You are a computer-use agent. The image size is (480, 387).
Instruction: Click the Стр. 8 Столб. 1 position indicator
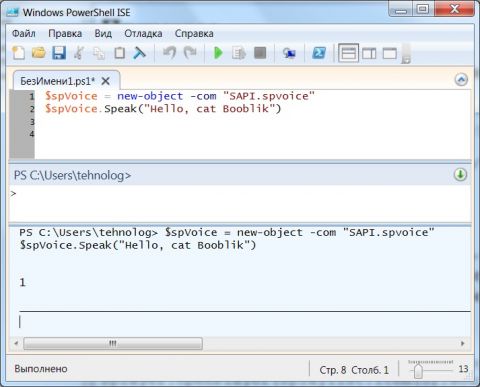(x=354, y=370)
